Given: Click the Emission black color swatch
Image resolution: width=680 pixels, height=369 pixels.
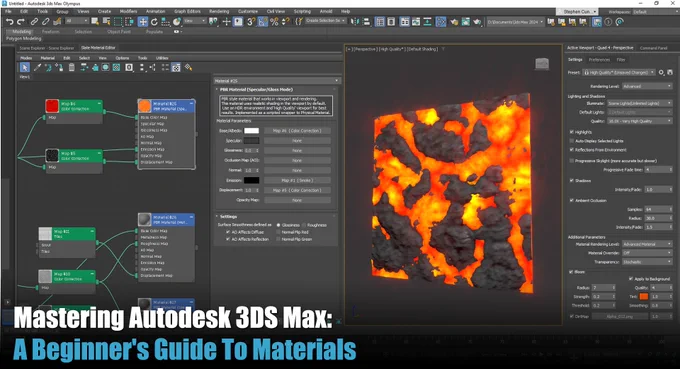Looking at the screenshot, I should [252, 180].
